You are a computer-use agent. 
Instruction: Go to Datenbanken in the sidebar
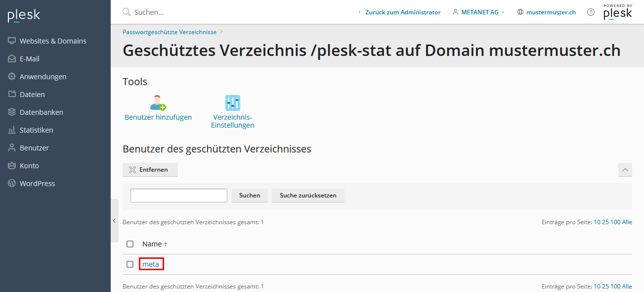pos(42,112)
